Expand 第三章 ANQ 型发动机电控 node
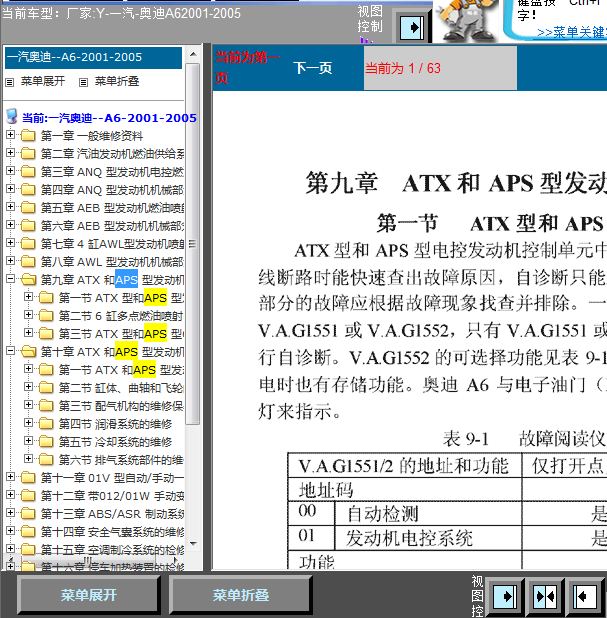607x618 pixels. coord(11,171)
